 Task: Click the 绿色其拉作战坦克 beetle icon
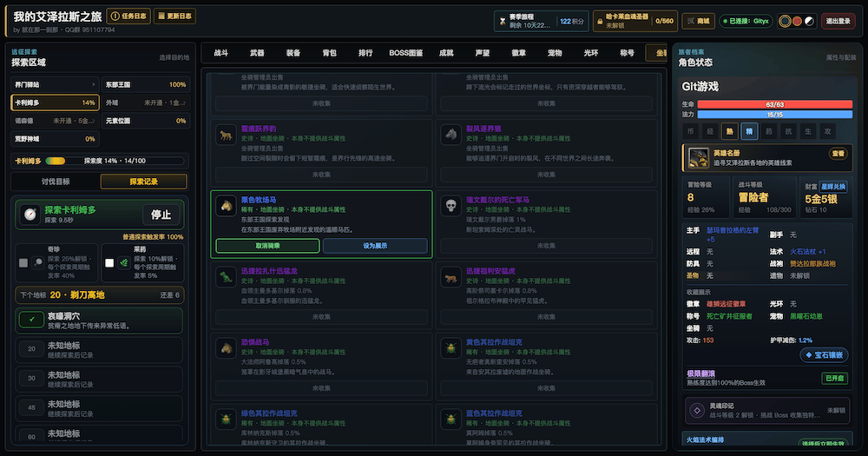click(226, 420)
